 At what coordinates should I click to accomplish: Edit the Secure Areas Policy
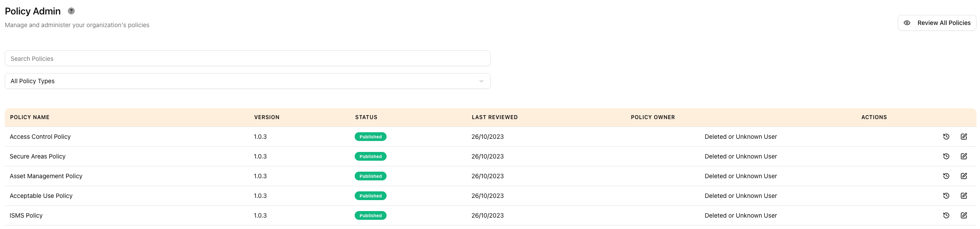(964, 156)
